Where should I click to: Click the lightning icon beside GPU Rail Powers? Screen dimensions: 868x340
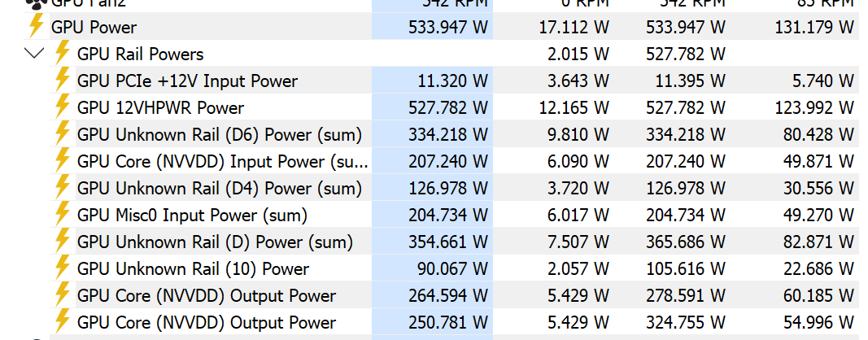[x=63, y=53]
